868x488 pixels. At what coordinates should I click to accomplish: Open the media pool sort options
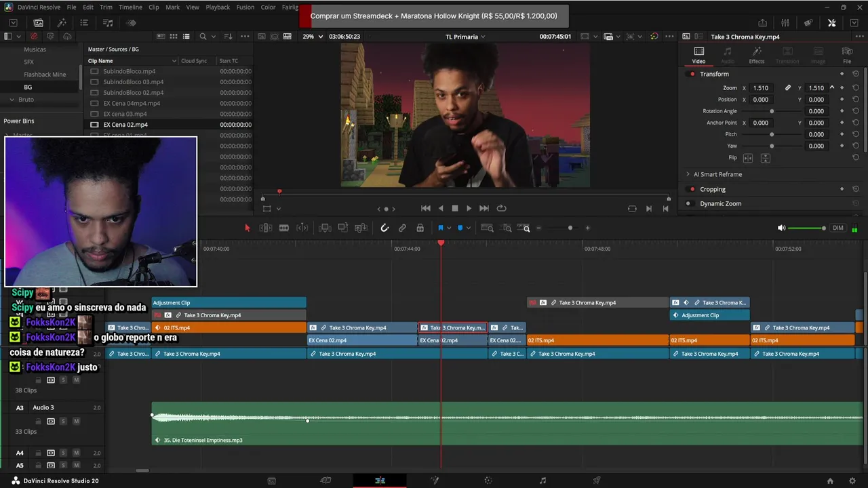(x=228, y=36)
